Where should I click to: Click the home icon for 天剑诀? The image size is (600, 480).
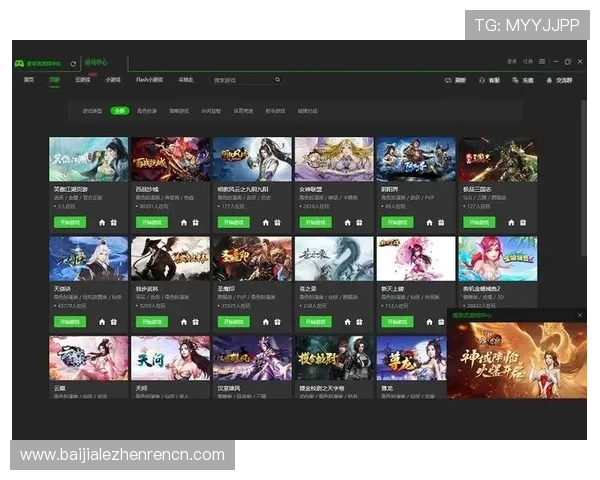[100, 322]
